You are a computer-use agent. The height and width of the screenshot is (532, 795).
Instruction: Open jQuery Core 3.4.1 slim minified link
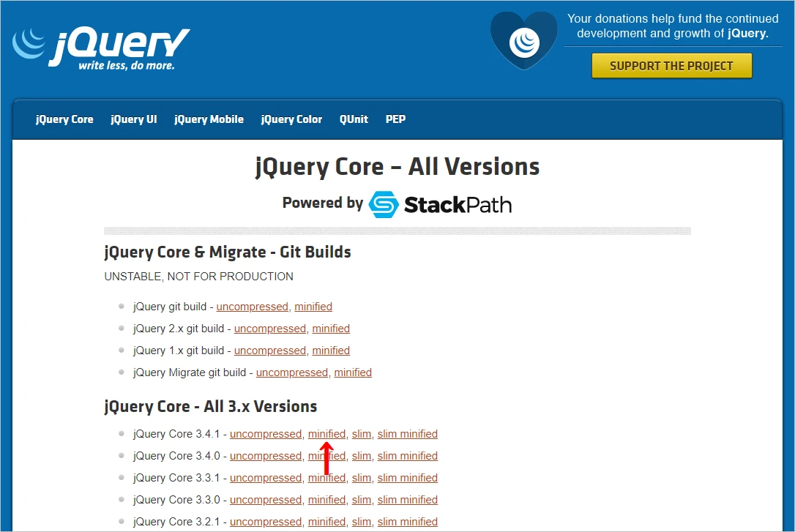pos(408,434)
